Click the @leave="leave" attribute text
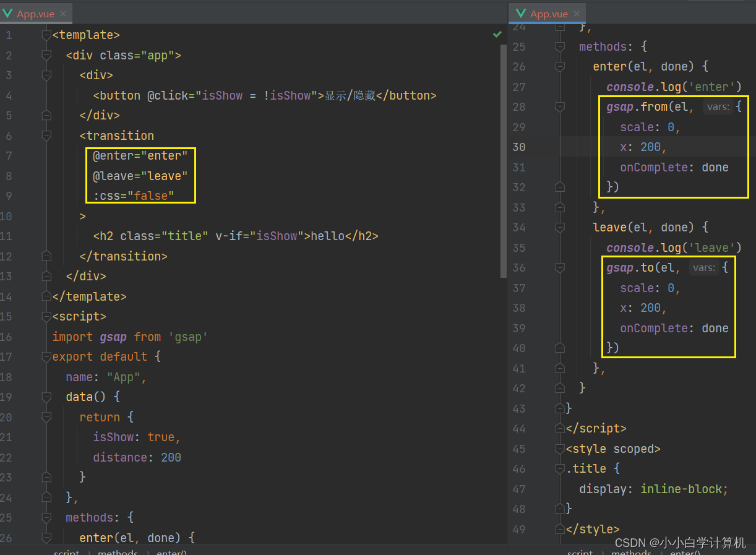Screen dimensions: 756x555 [140, 176]
